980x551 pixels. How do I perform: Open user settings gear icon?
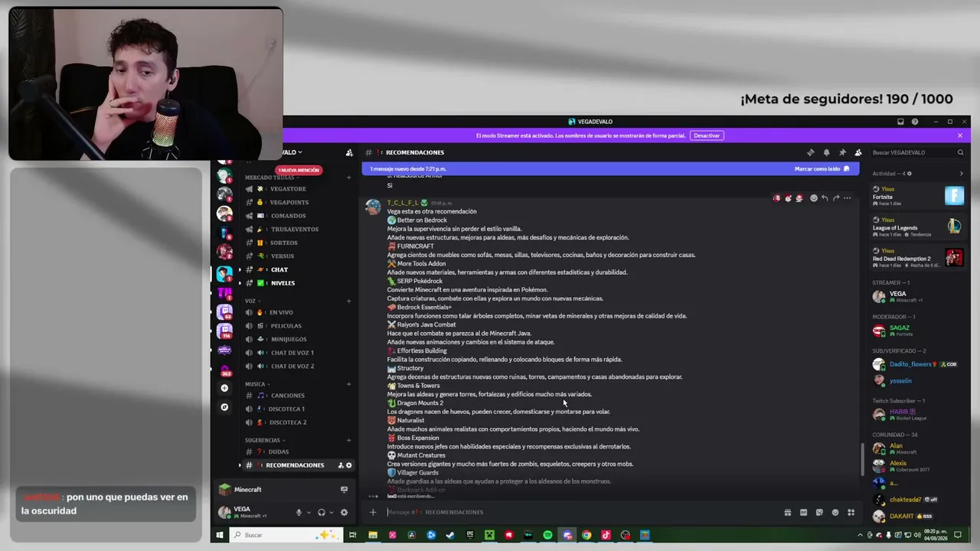(344, 512)
